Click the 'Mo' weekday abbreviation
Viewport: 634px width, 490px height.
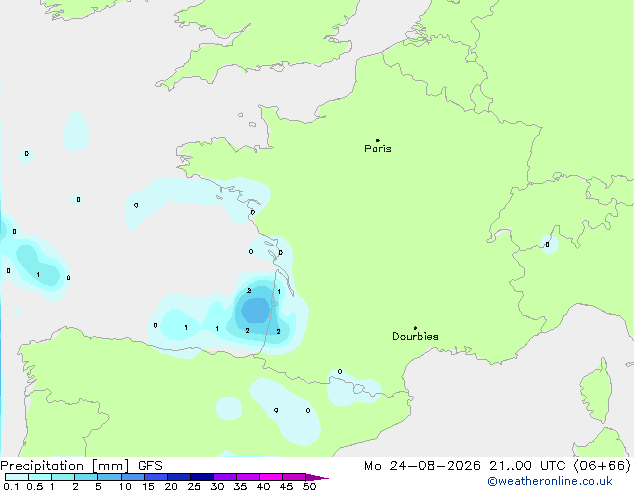tap(372, 466)
